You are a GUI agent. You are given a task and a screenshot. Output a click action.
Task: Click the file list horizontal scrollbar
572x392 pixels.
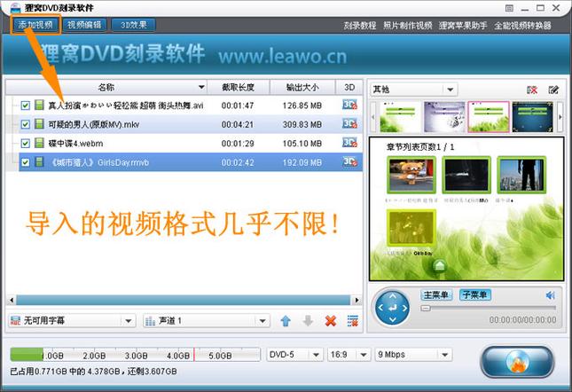183,300
